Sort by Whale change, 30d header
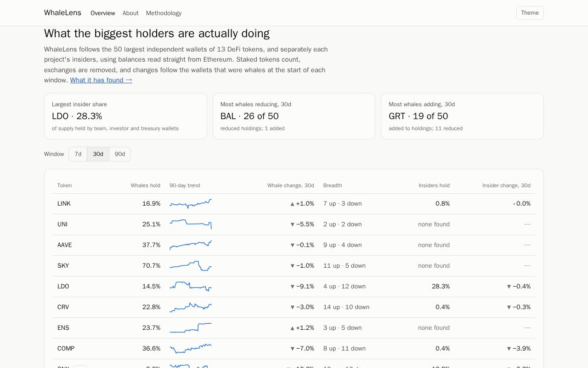Viewport: 588px width, 368px height. [291, 185]
